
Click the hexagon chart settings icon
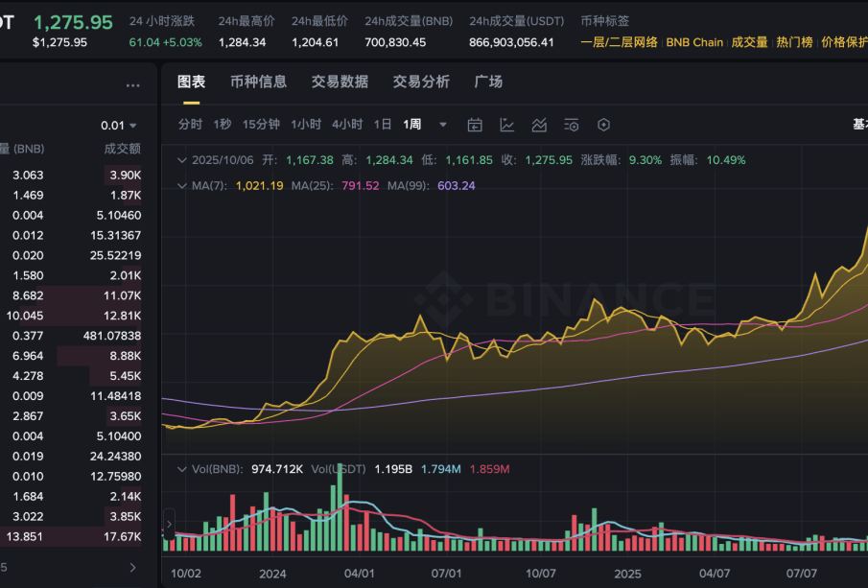point(603,125)
